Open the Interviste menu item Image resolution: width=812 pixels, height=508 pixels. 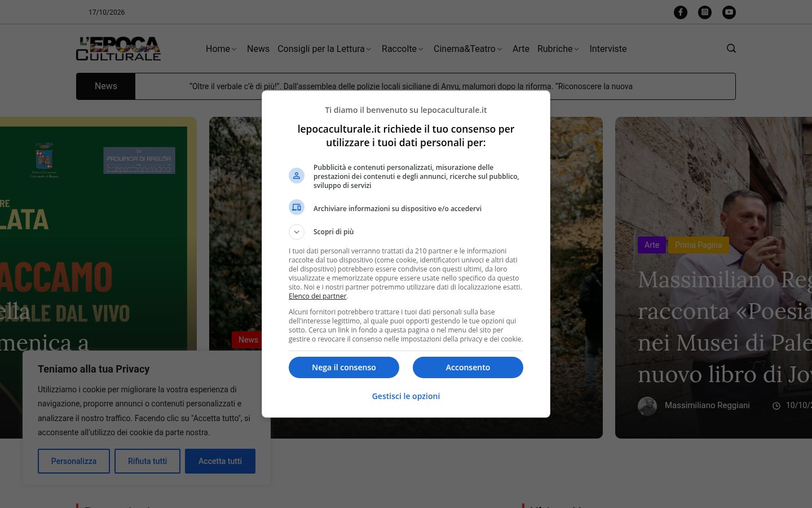click(x=608, y=49)
